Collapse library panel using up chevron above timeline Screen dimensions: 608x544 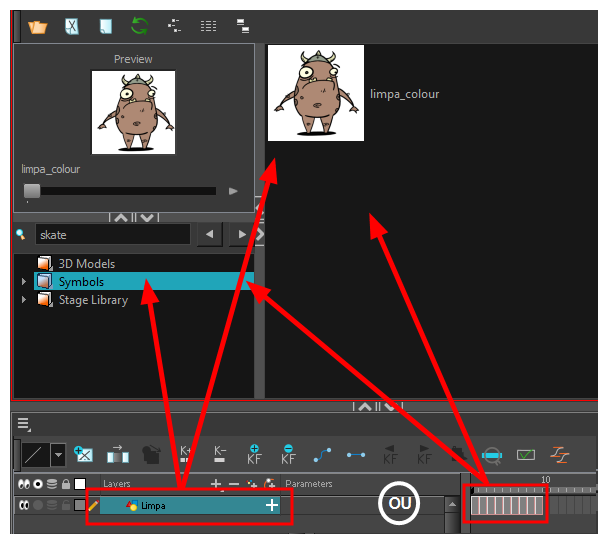(x=365, y=407)
